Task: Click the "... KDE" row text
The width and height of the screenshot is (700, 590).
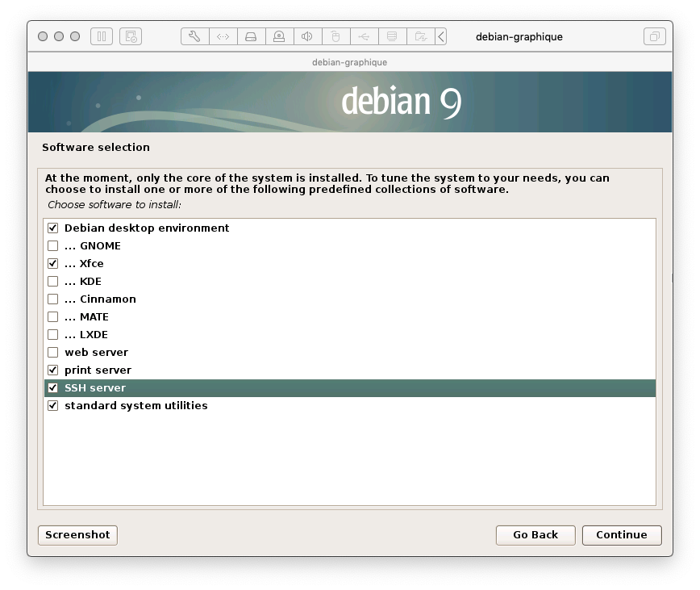Action: [x=83, y=282]
